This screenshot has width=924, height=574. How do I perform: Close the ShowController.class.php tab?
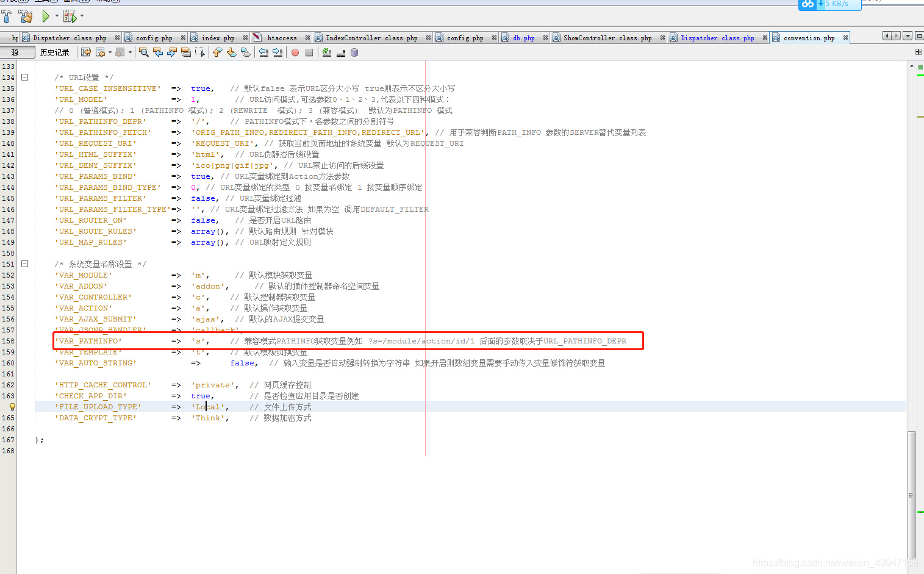point(662,38)
